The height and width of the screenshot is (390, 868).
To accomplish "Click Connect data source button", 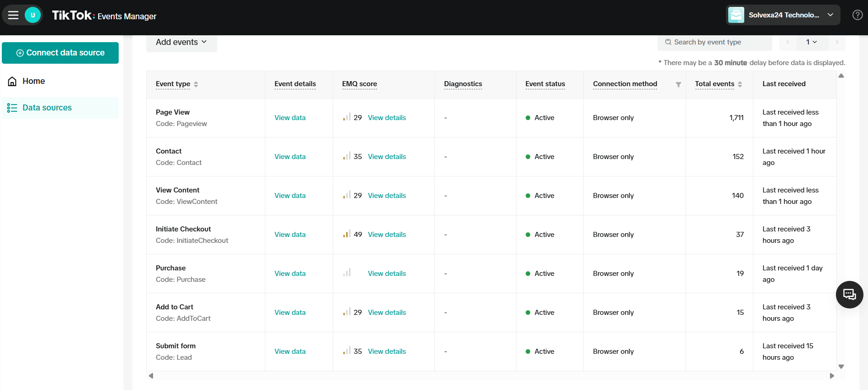I will click(60, 53).
